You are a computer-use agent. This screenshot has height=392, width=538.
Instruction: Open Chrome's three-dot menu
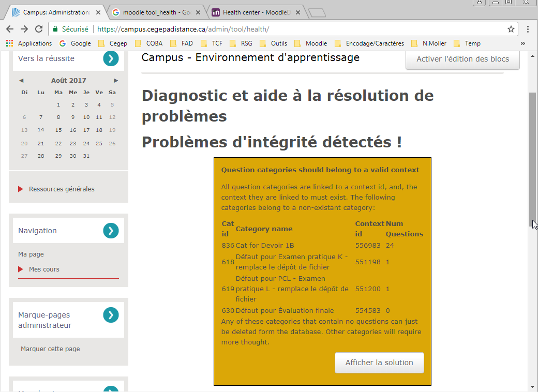coord(528,29)
